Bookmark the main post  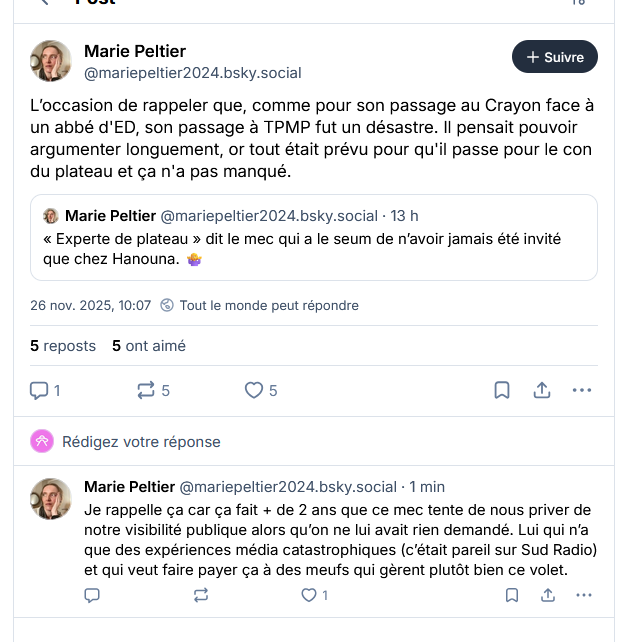point(502,390)
